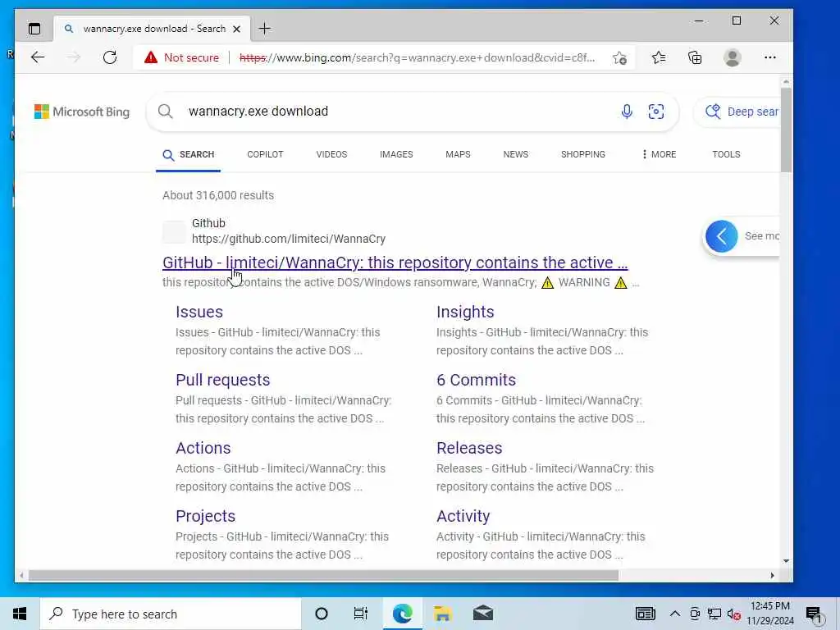Viewport: 840px width, 630px height.
Task: Start voice search with microphone icon
Action: (x=627, y=112)
